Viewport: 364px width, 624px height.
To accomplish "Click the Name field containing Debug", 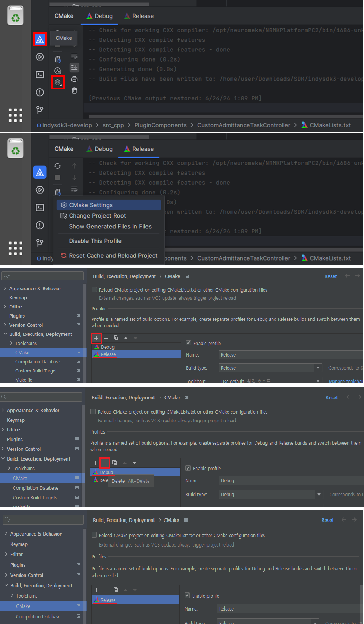I will (x=291, y=480).
